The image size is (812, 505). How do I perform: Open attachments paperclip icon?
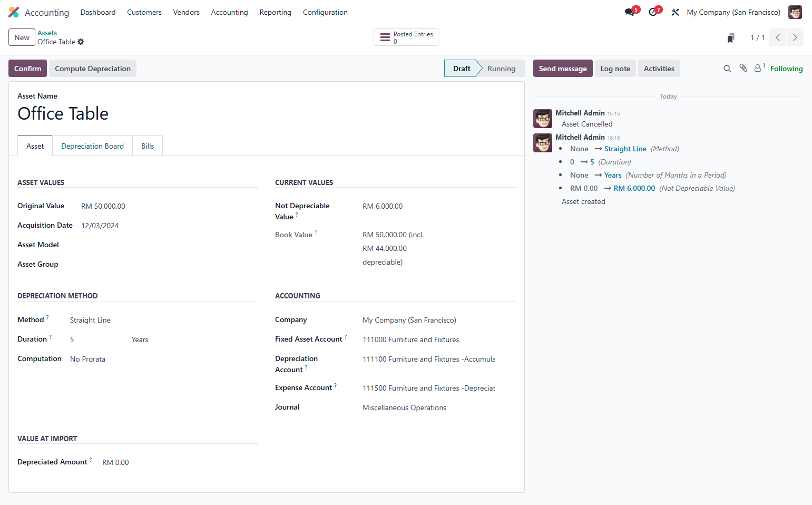pyautogui.click(x=743, y=68)
